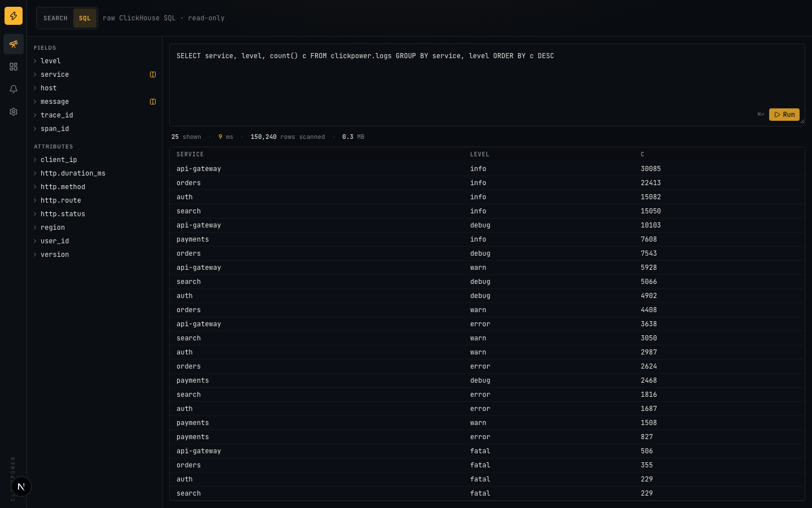Click the count value 3638
Viewport: 812px width, 508px height.
(x=648, y=324)
